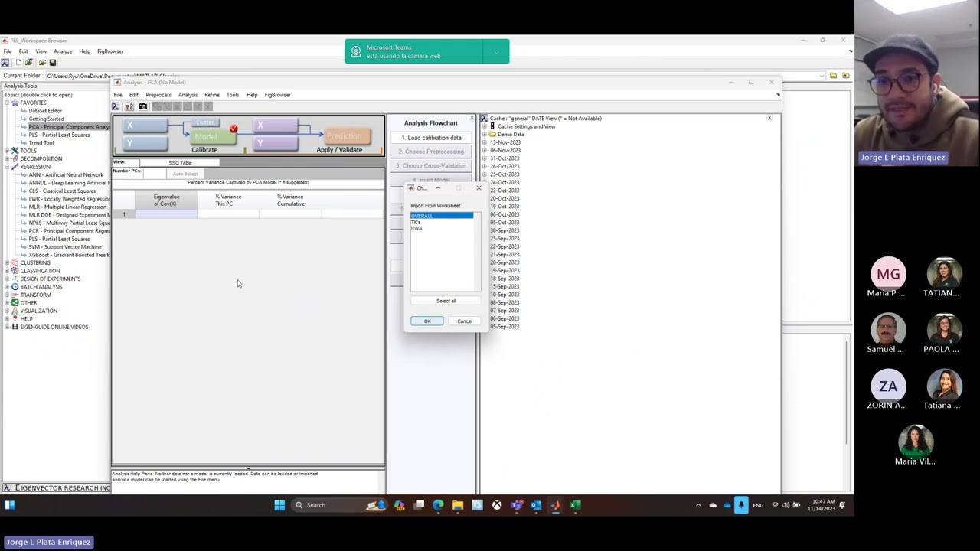Select DataSet Editor in Favorites
The height and width of the screenshot is (551, 980).
45,111
